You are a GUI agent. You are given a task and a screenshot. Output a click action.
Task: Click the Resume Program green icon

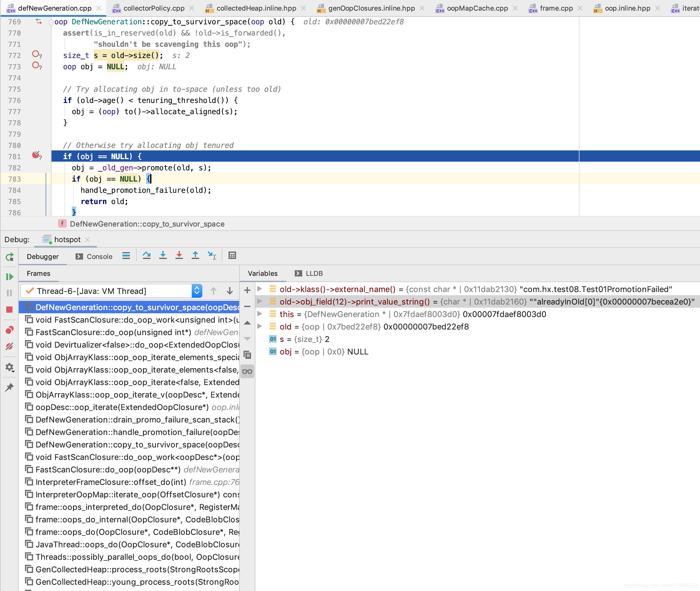(9, 277)
